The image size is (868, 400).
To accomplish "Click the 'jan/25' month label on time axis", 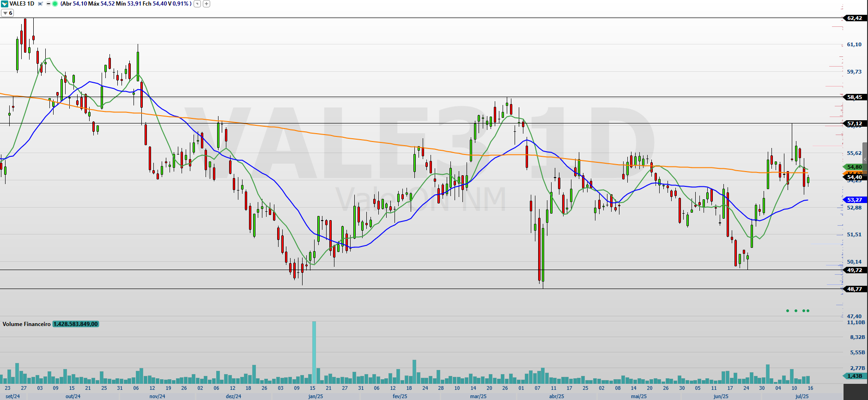I will (316, 396).
